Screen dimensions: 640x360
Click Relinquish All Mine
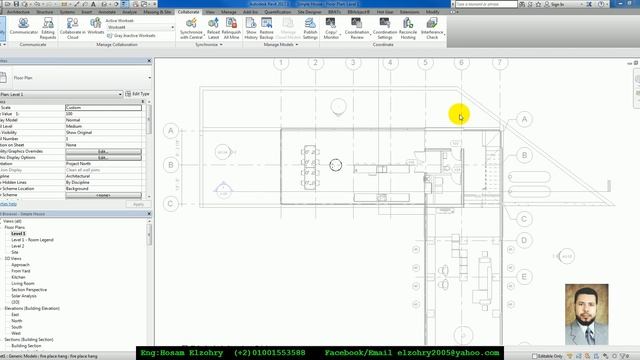pos(231,28)
